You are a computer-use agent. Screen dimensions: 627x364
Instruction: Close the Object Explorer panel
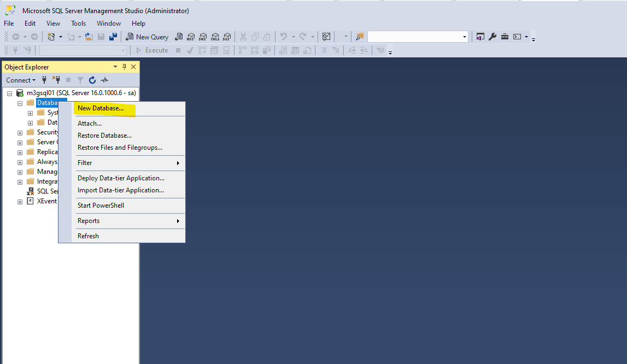pos(133,67)
